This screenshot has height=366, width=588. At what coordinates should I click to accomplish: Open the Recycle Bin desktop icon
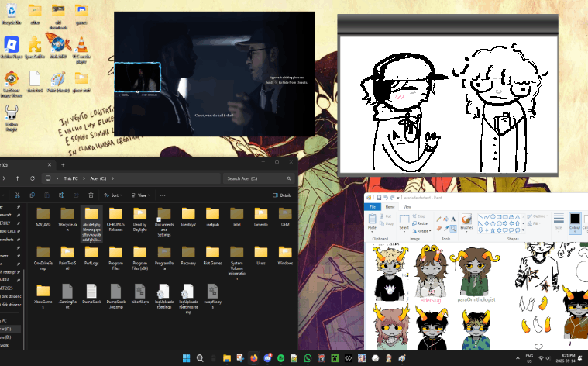[x=12, y=14]
